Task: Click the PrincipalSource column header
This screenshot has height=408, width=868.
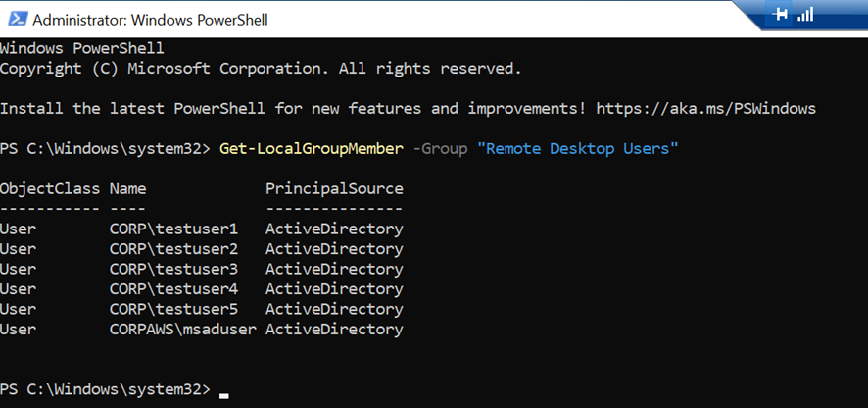Action: 334,189
